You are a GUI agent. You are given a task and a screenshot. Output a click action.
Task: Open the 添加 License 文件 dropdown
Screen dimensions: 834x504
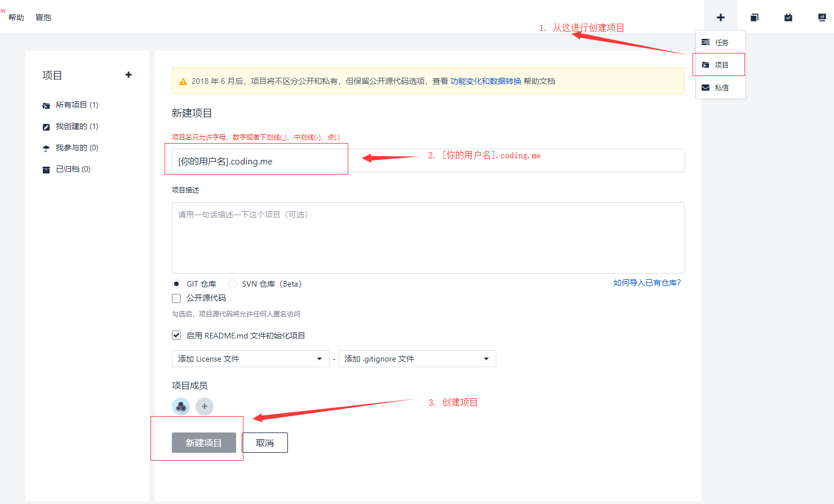click(250, 359)
